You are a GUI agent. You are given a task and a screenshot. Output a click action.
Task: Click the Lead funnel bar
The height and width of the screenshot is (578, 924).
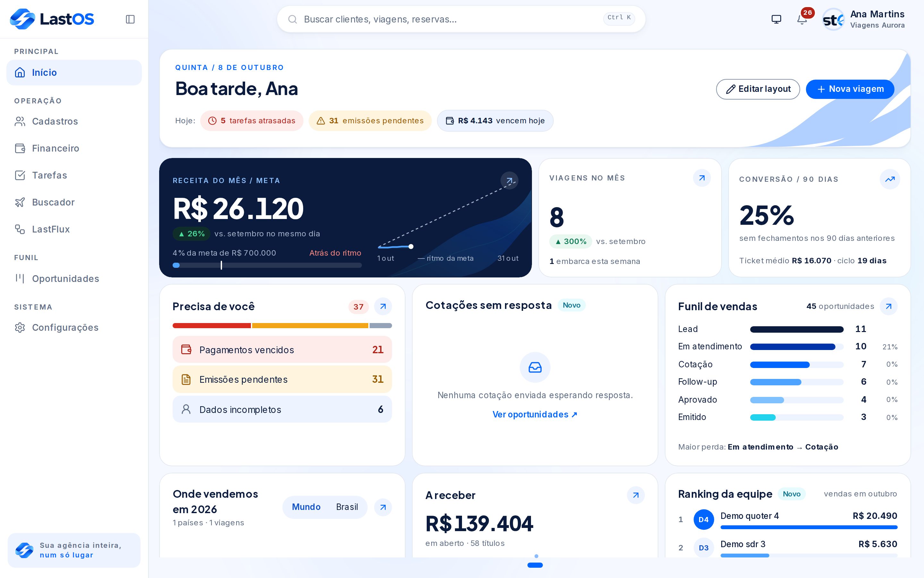(x=797, y=329)
